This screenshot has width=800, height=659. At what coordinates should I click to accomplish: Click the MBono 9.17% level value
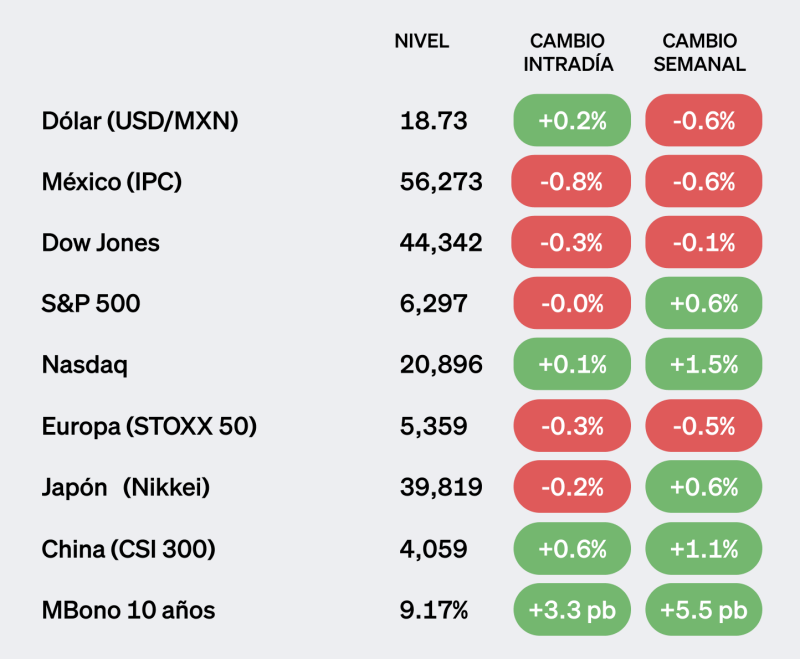tap(433, 609)
